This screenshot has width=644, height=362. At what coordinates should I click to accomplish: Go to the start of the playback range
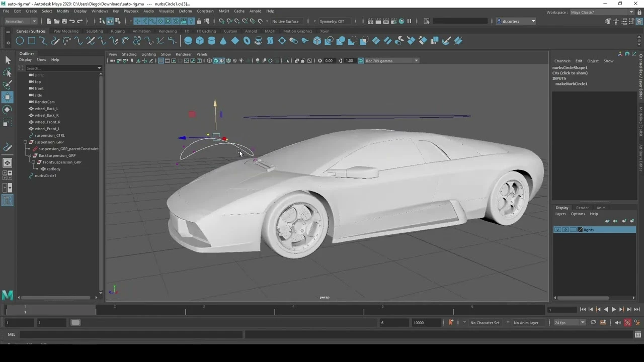583,310
